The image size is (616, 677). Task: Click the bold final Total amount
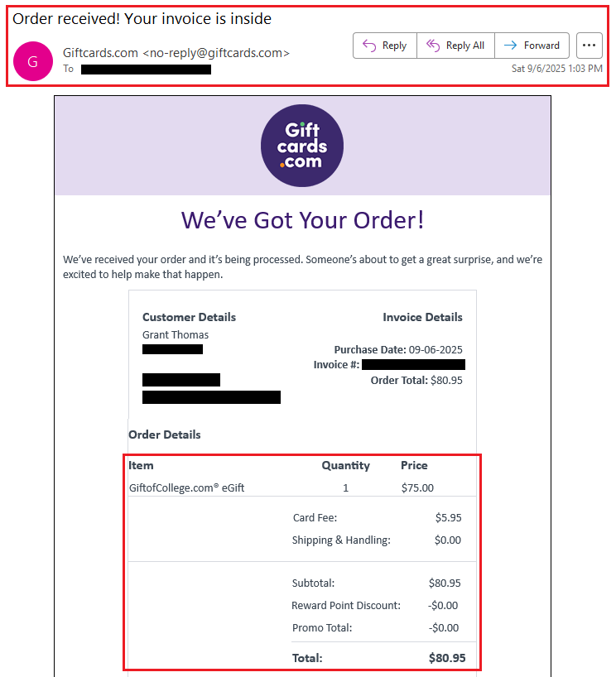[x=447, y=659]
